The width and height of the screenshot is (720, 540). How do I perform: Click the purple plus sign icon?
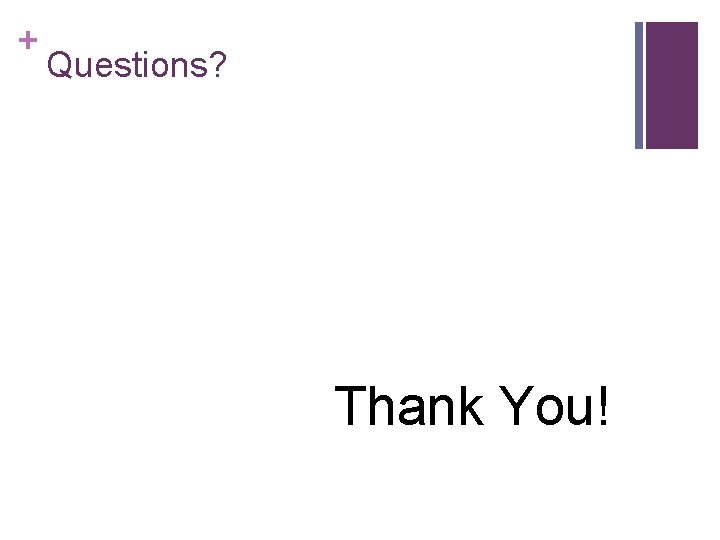28,40
